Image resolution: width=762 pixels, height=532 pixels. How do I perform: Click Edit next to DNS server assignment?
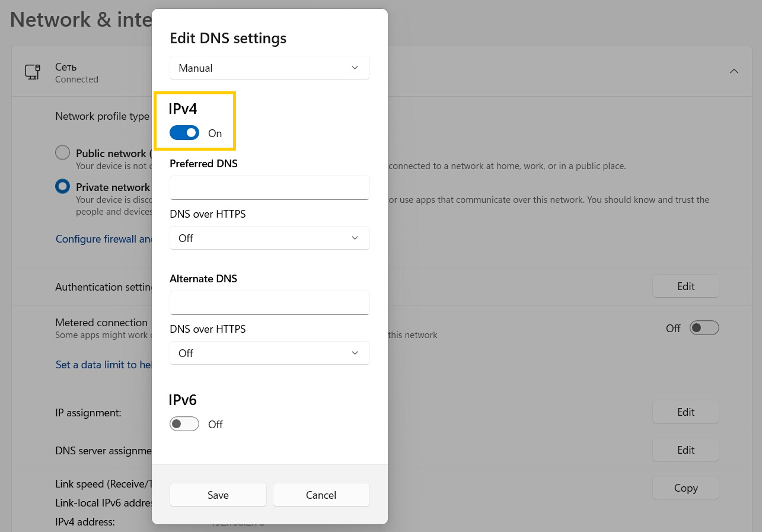686,450
